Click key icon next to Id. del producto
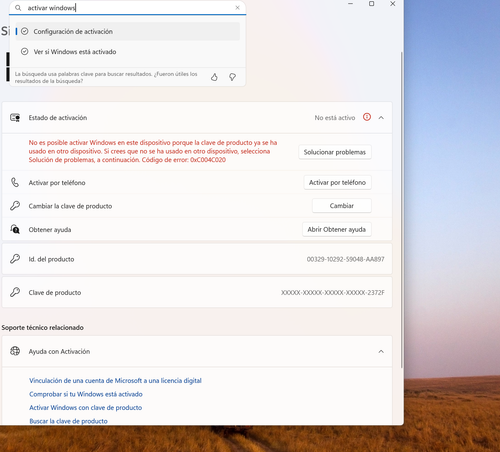This screenshot has width=500, height=452. click(x=15, y=259)
